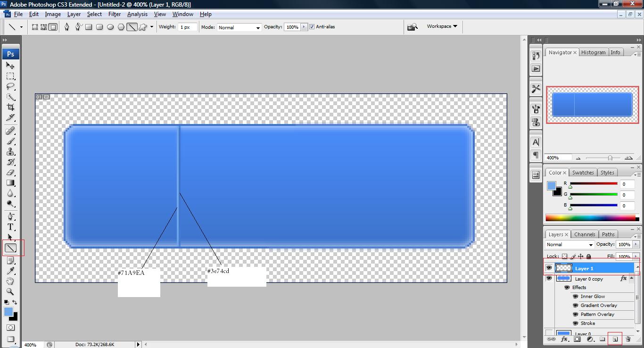Click the line Weight input field
This screenshot has width=644, height=348.
point(188,27)
